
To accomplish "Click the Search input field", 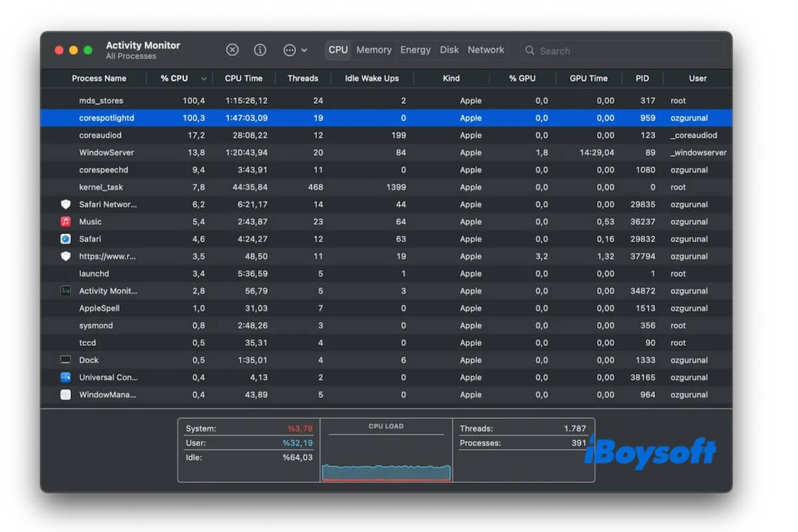I will click(625, 51).
